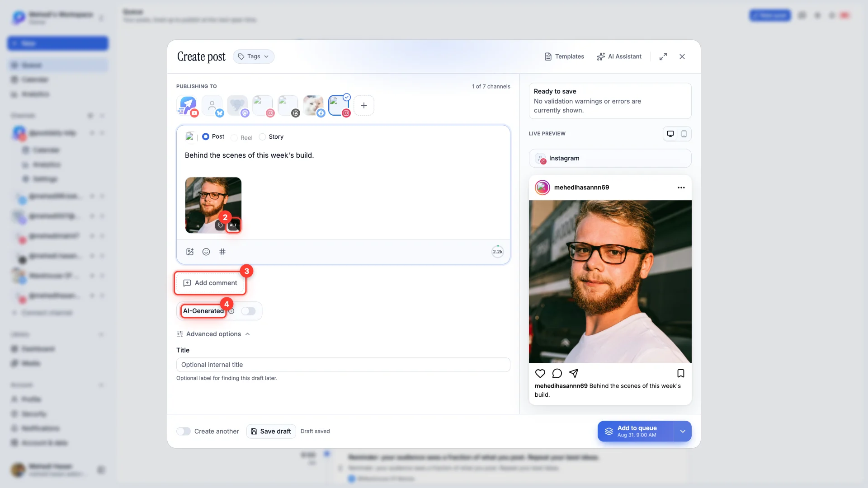Click the bookmark icon in preview
This screenshot has width=868, height=488.
point(681,373)
